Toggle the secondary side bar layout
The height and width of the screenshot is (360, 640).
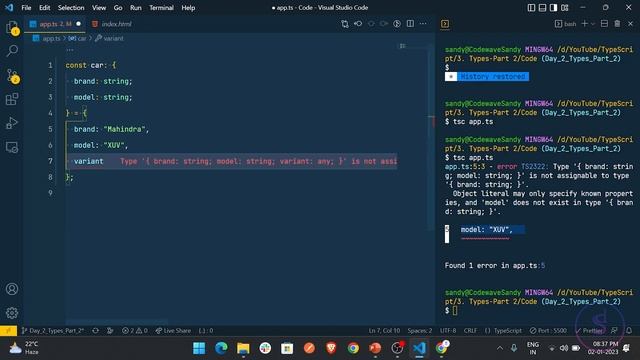click(553, 8)
